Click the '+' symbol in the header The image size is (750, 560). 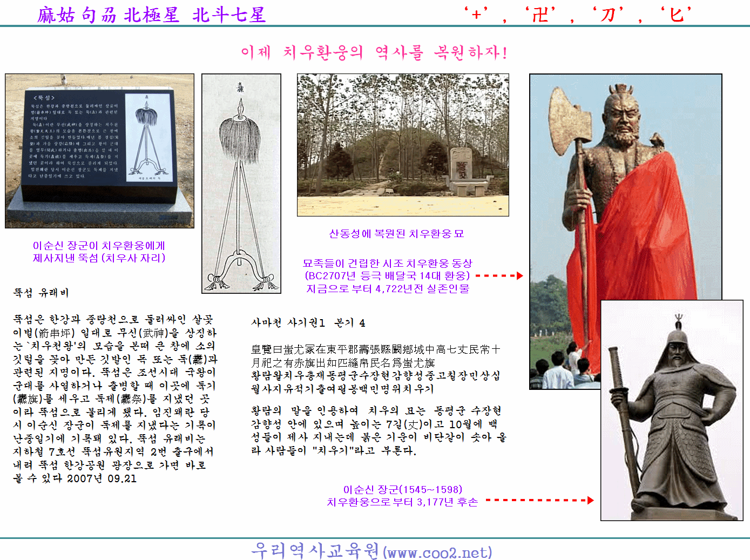point(476,15)
